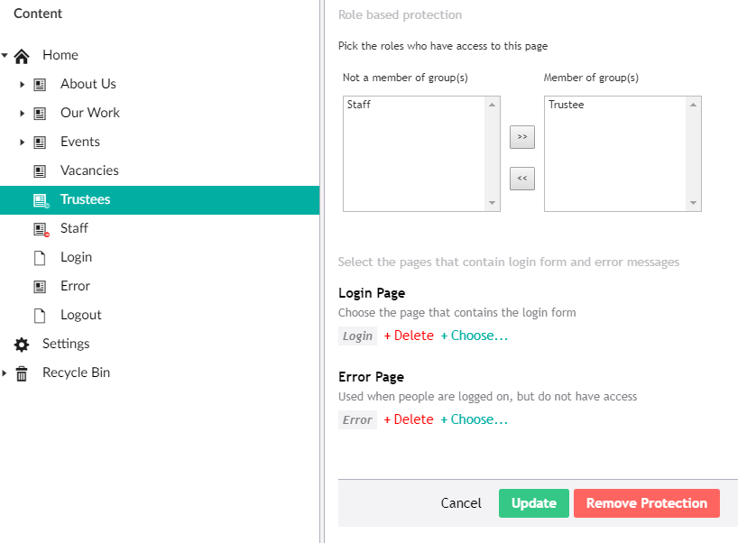Click the About Us page icon

[x=40, y=85]
